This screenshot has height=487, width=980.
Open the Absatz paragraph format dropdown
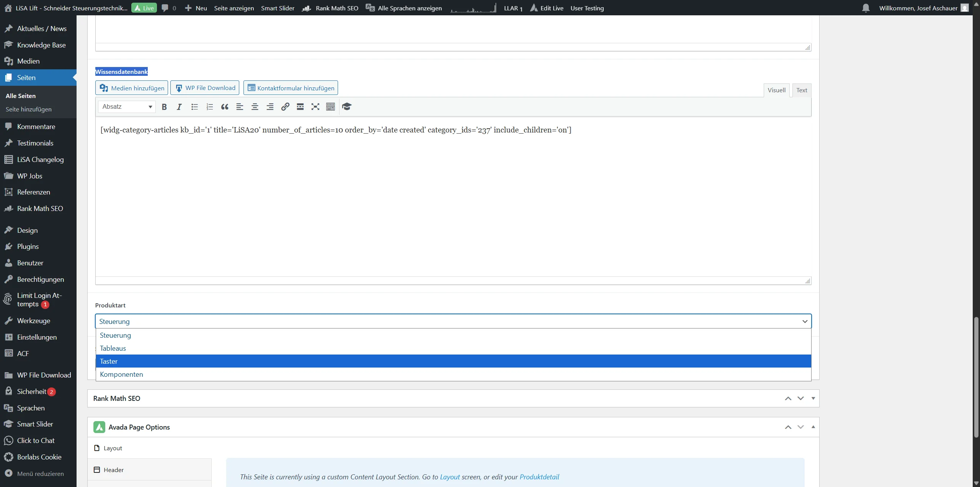[x=127, y=107]
